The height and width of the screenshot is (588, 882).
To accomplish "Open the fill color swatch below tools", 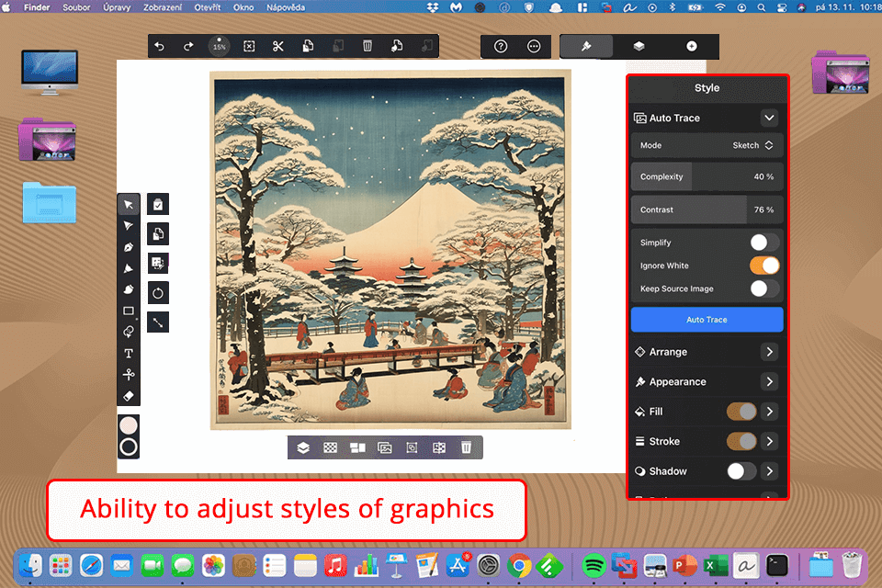I will (129, 425).
